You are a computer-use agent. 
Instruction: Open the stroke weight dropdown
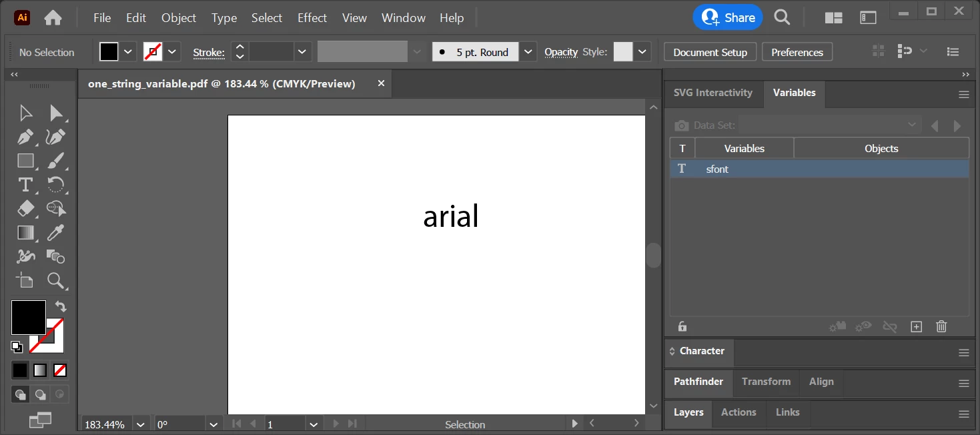click(302, 51)
